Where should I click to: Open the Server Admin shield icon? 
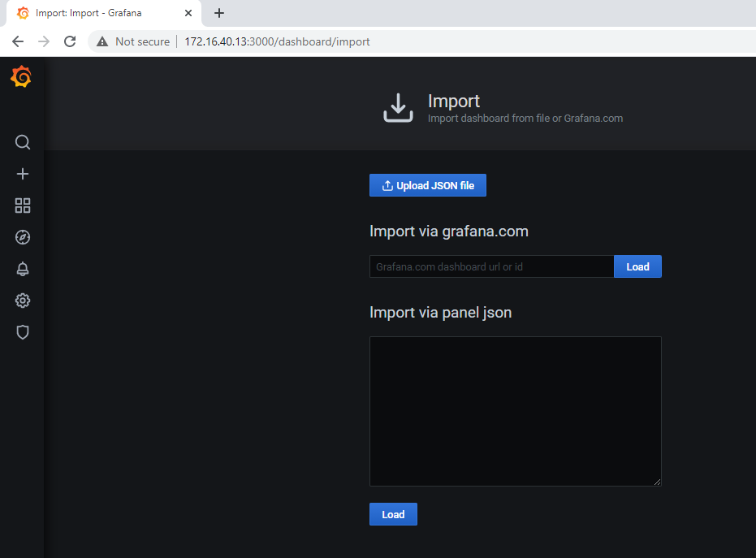23,332
